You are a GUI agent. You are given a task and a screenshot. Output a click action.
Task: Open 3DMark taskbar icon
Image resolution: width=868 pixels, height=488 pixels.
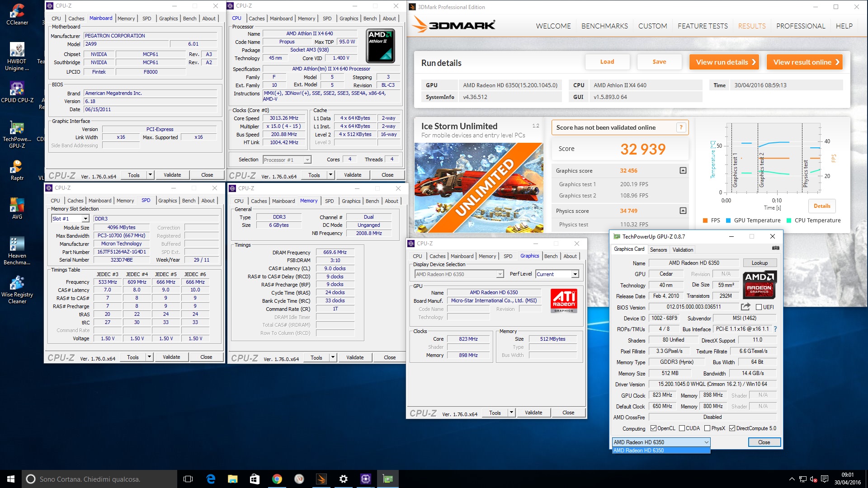(x=321, y=479)
